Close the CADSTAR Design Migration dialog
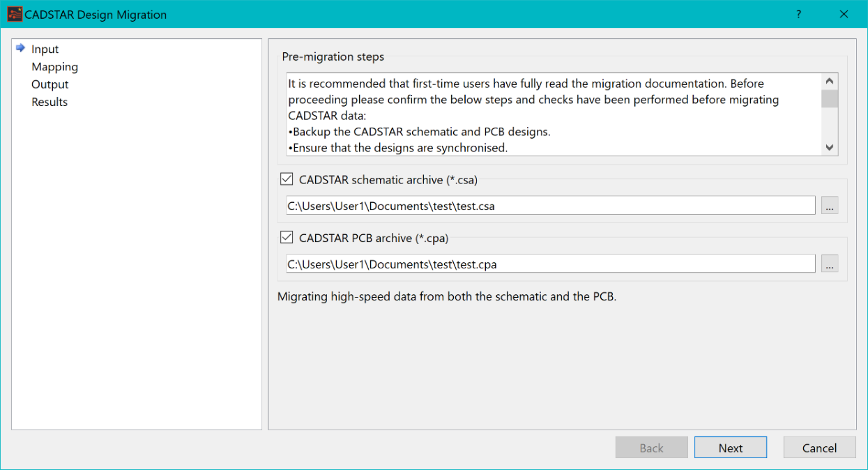 (844, 14)
